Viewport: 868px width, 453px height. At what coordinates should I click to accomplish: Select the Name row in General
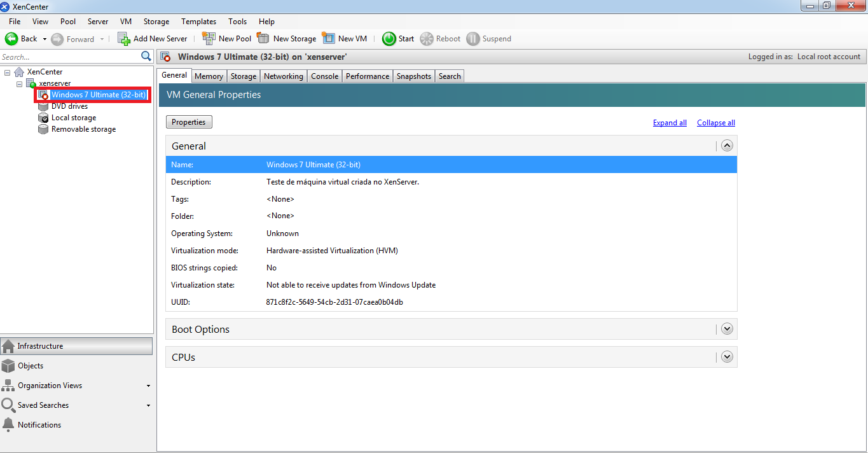pyautogui.click(x=451, y=165)
